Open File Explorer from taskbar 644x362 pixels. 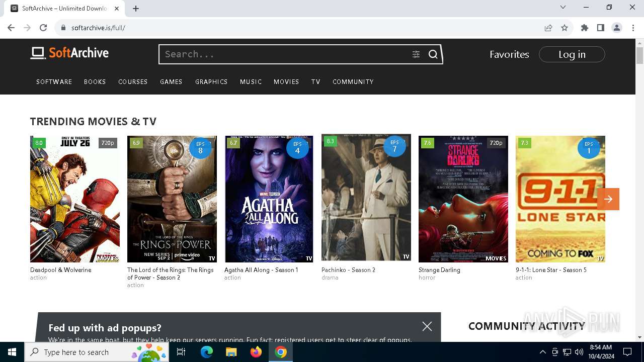(231, 352)
